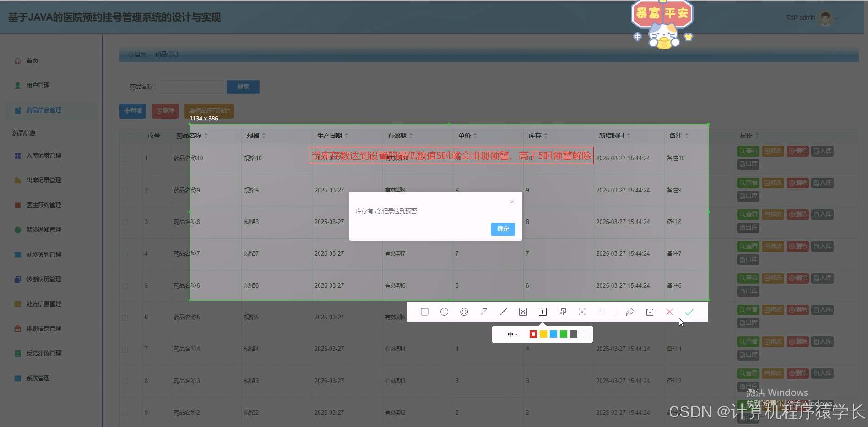Viewport: 868px width, 427px height.
Task: Sort by the 药品名称 column arrows
Action: [206, 136]
